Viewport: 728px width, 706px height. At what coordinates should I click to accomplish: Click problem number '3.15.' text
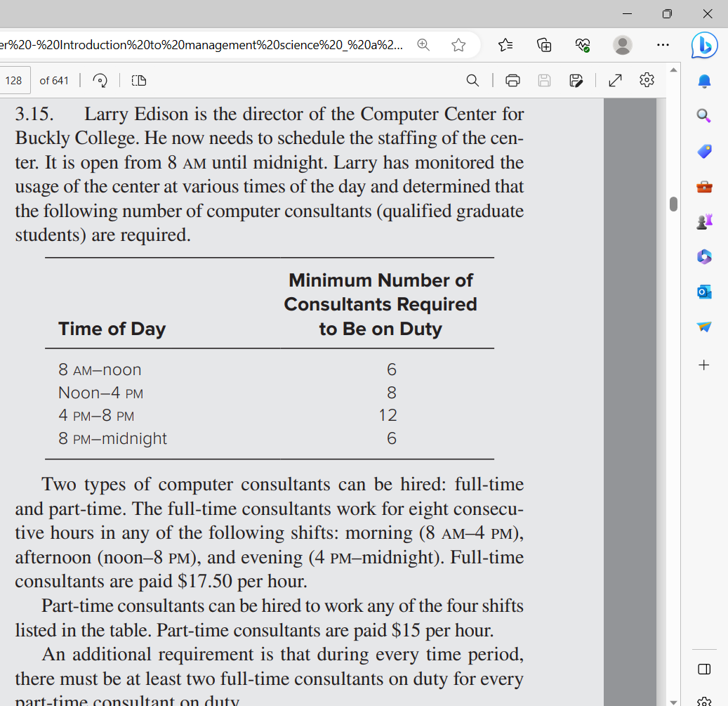(34, 114)
